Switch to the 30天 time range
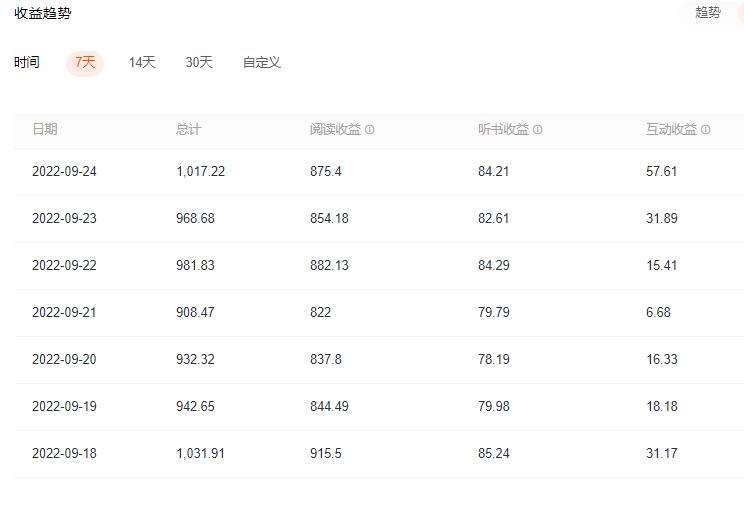Screen dimensions: 744x513 199,63
